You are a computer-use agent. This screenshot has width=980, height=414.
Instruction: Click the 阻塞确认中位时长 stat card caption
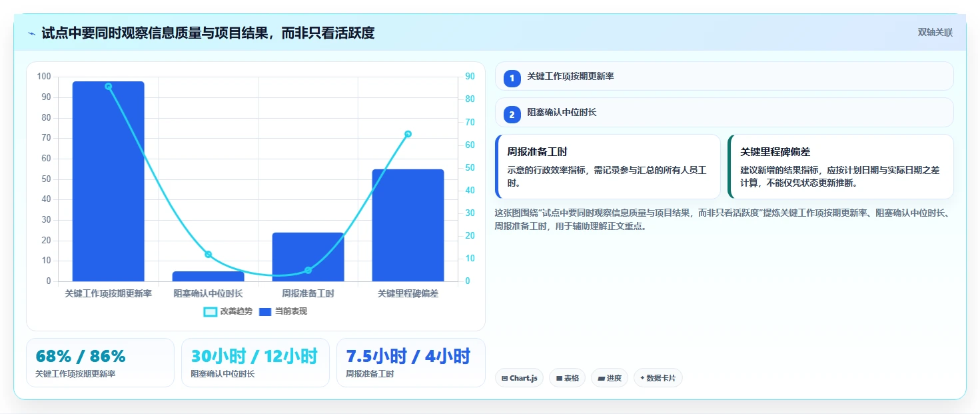[x=223, y=374]
